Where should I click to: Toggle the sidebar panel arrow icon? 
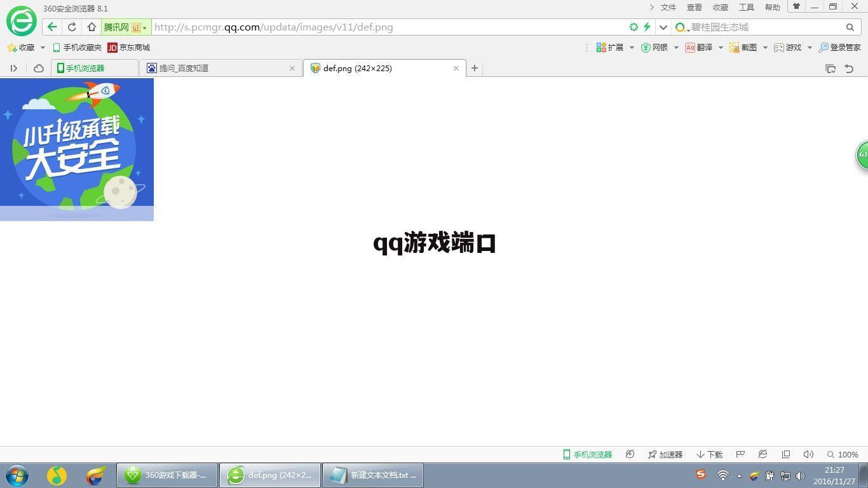point(13,69)
